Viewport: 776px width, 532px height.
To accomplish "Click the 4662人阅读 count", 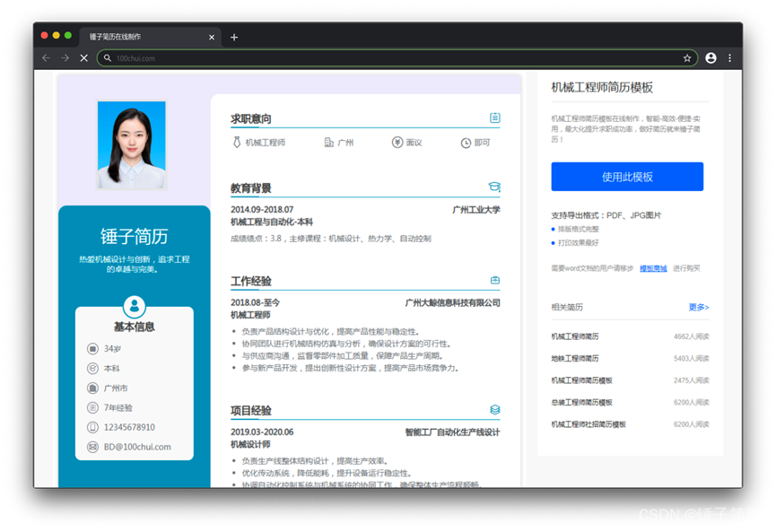I will click(692, 336).
